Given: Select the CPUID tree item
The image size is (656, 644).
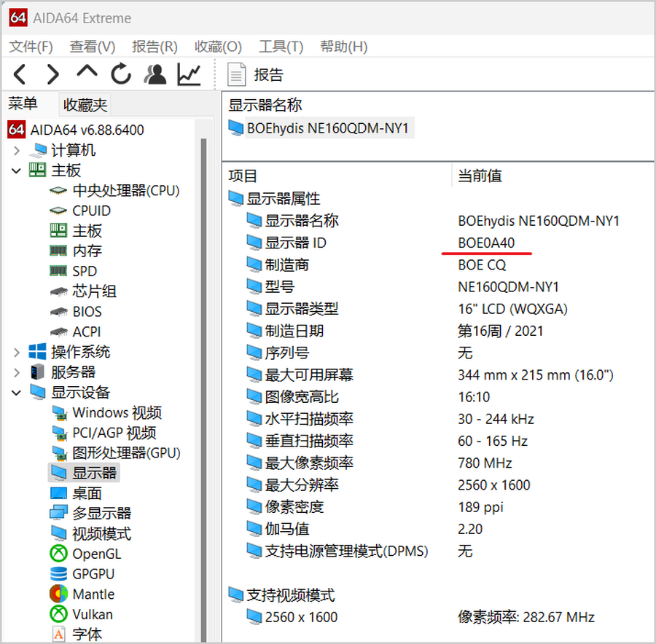Looking at the screenshot, I should (x=80, y=211).
